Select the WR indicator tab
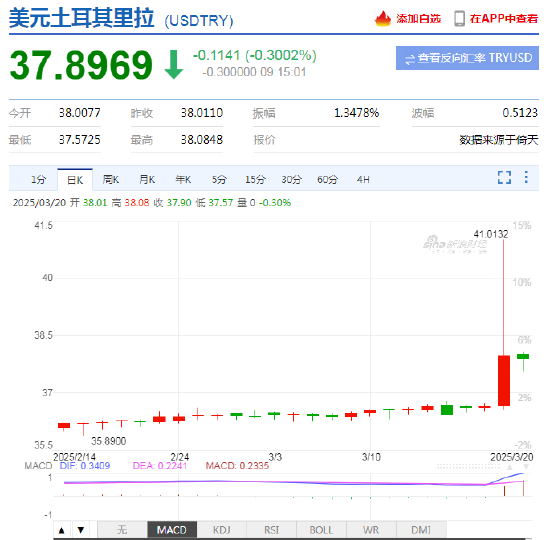This screenshot has height=540, width=550. tap(371, 530)
